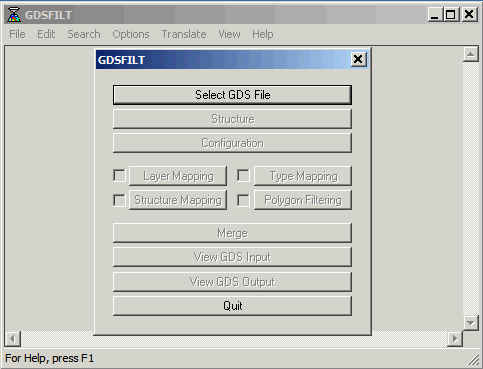483x369 pixels.
Task: Click the window resize grip icon
Action: (x=473, y=359)
